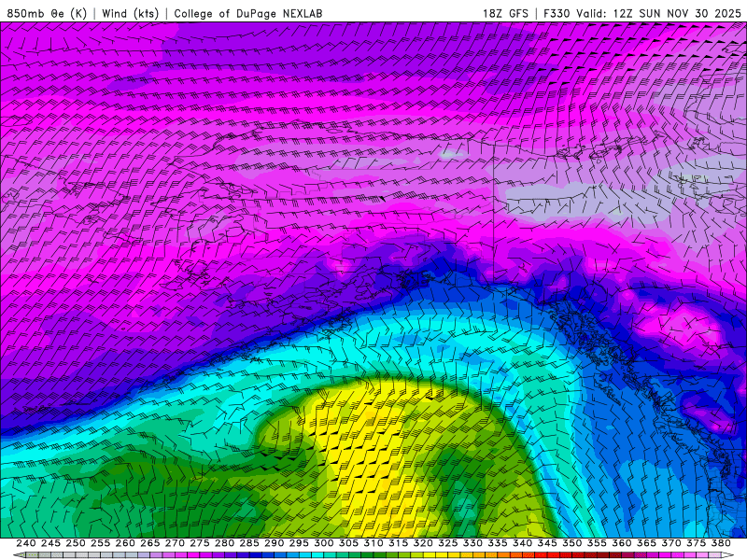Click the 275 colorbar label
This screenshot has width=747, height=560.
(200, 543)
